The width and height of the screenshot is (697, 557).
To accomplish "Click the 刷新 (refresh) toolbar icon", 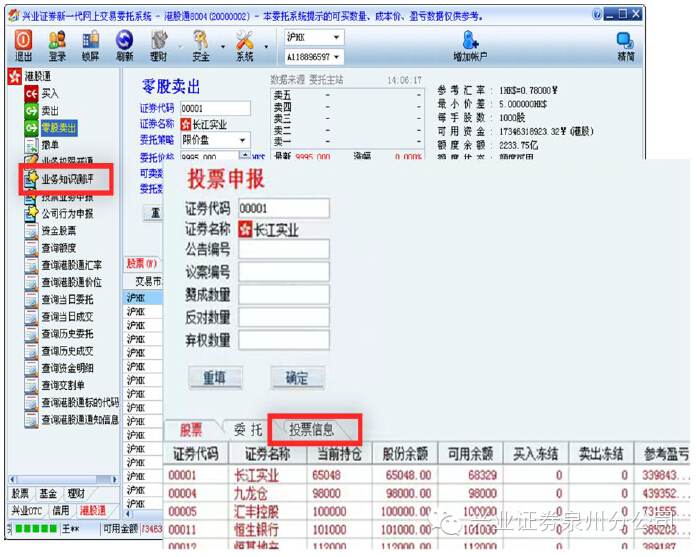I will pos(124,45).
